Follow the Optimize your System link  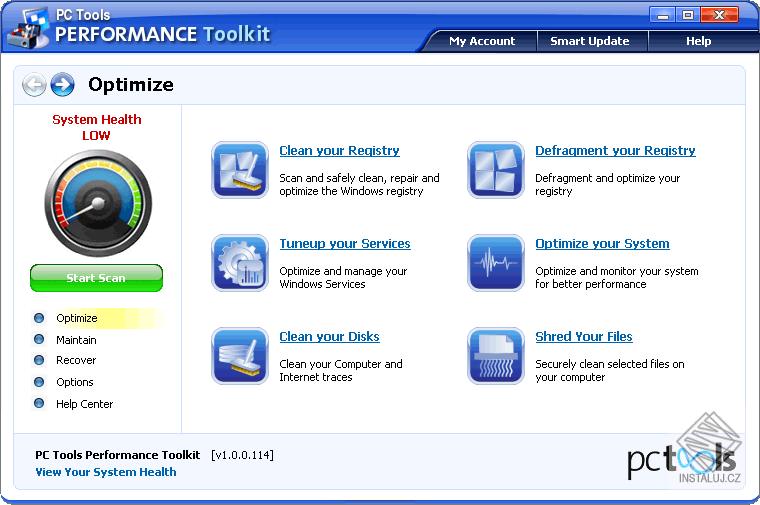coord(602,244)
